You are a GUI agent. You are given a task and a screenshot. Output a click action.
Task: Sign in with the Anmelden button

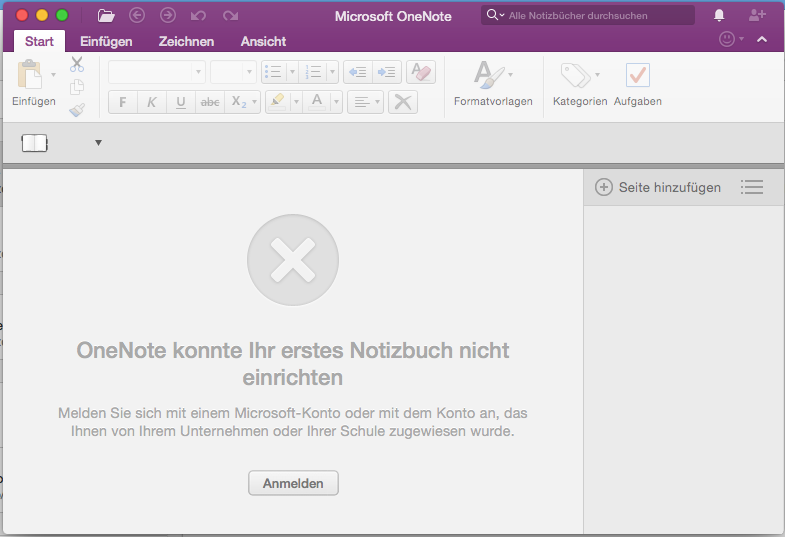[x=293, y=483]
